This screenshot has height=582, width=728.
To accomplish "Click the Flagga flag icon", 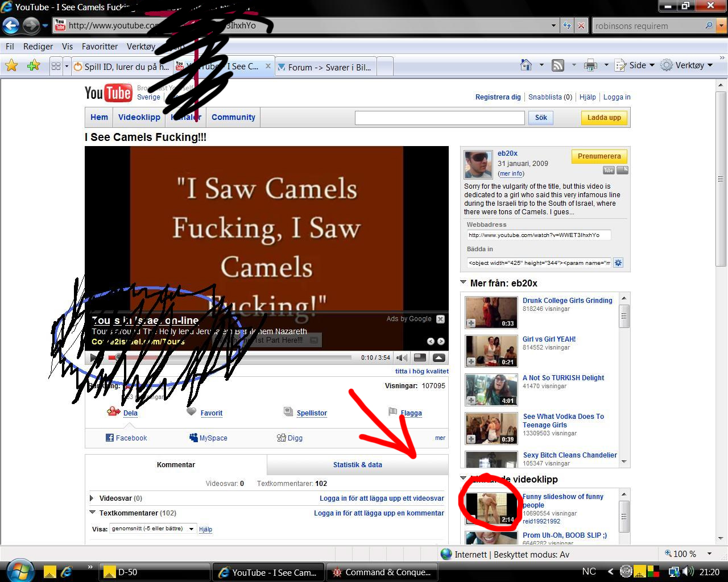I will 392,412.
